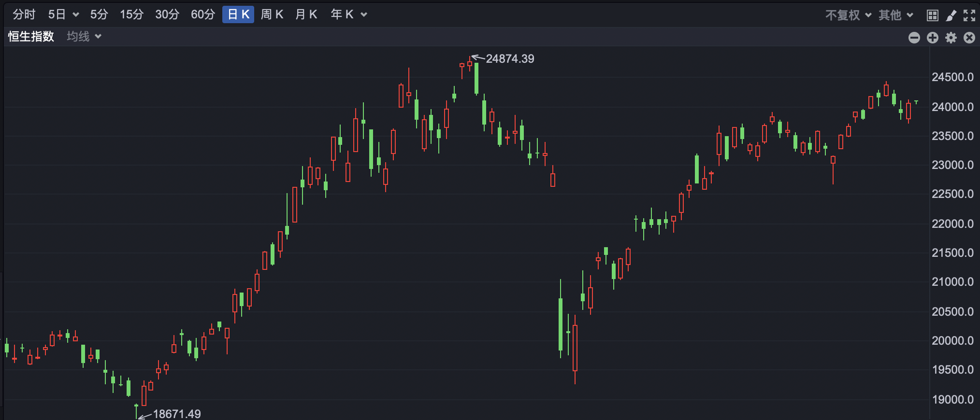
Task: Close the chart panel with X icon
Action: tap(969, 38)
